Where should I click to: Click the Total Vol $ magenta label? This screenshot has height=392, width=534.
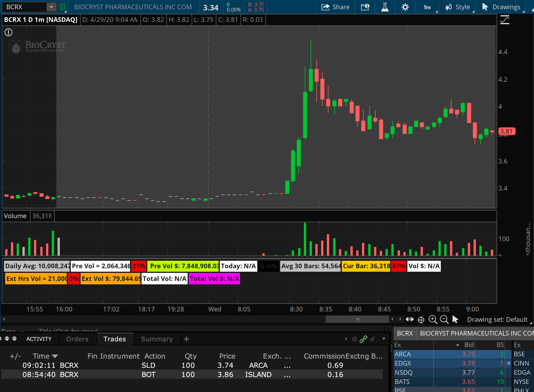point(214,279)
